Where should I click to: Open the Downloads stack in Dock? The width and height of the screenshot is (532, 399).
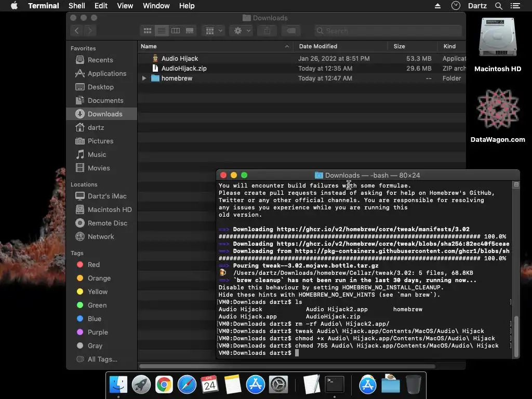(391, 385)
